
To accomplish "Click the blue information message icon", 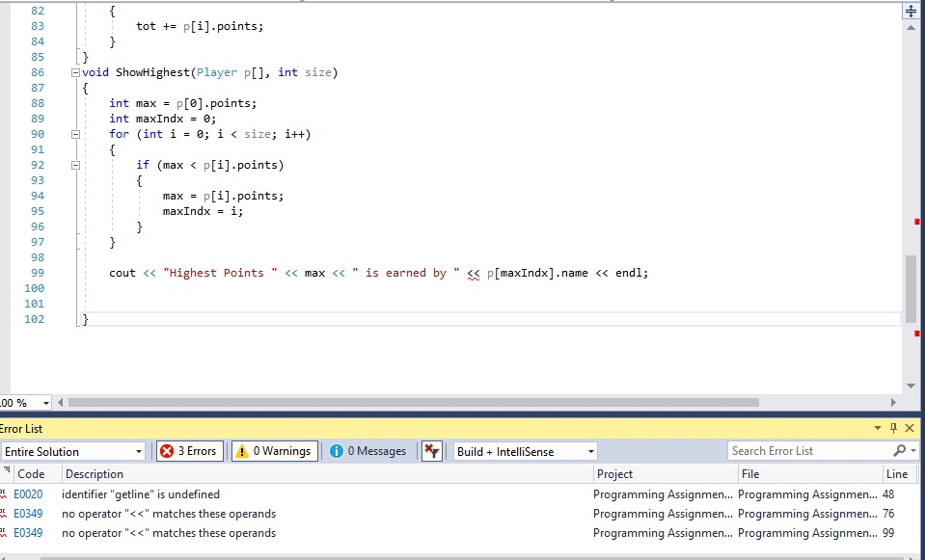I will [337, 451].
